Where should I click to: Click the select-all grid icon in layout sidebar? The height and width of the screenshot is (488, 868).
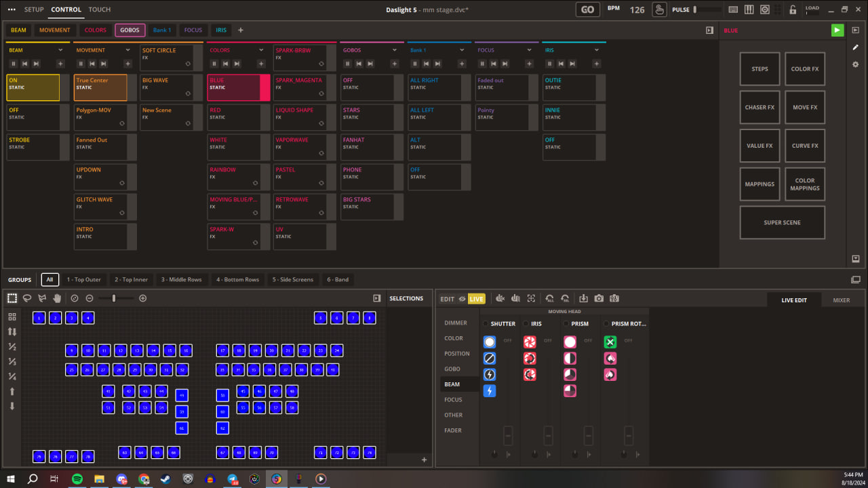(x=12, y=317)
